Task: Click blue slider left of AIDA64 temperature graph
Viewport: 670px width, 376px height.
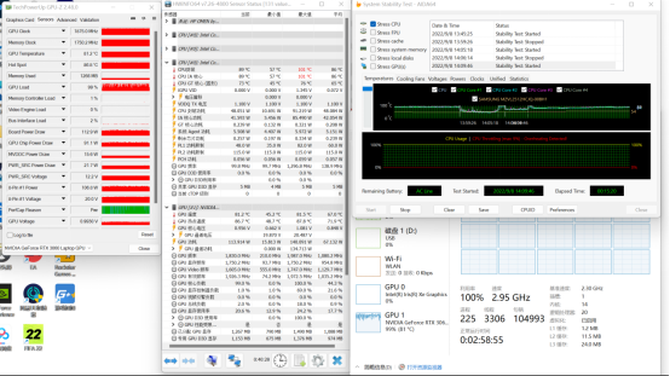Action: point(367,89)
